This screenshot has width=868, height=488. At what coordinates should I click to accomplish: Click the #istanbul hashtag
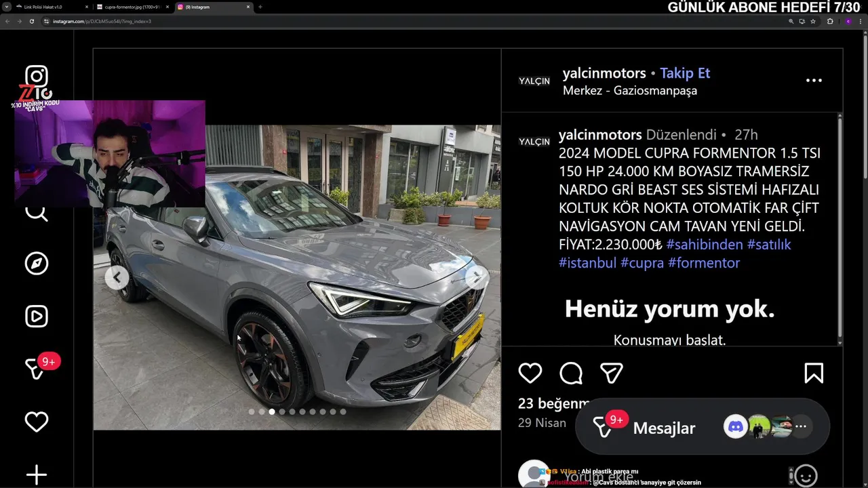587,263
